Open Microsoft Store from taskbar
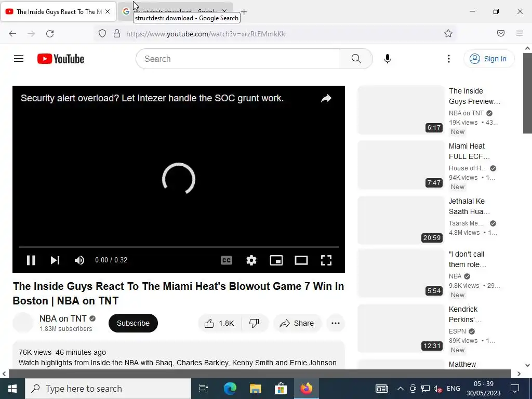This screenshot has width=532, height=399. [x=281, y=389]
